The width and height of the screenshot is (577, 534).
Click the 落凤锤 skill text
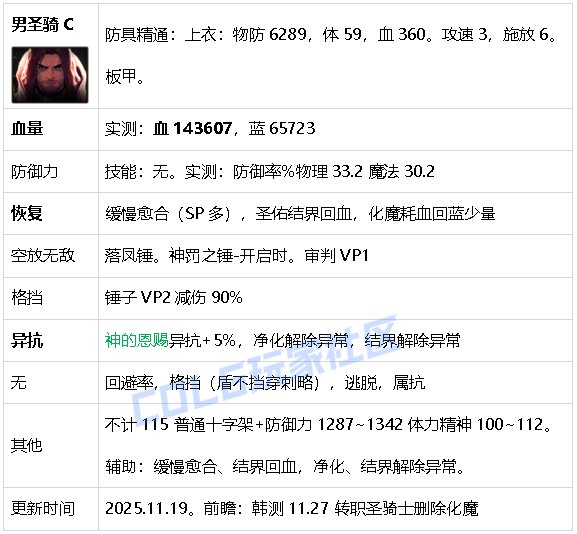click(x=129, y=255)
